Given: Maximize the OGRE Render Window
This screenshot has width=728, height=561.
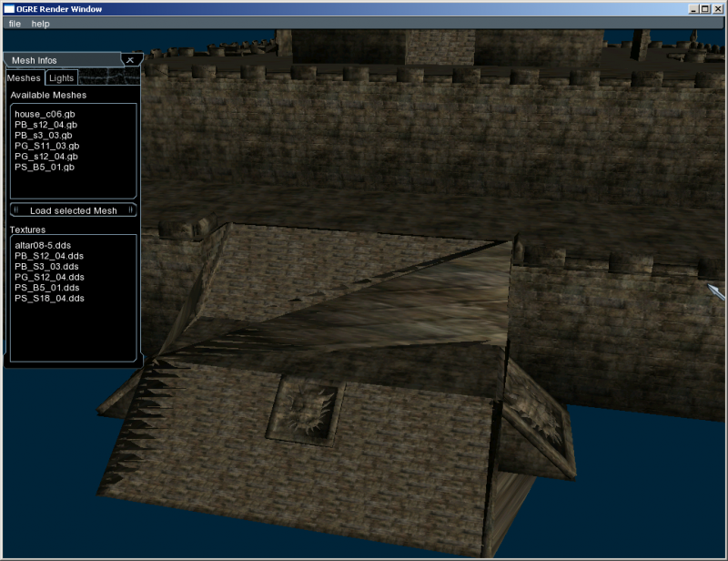Looking at the screenshot, I should 704,9.
